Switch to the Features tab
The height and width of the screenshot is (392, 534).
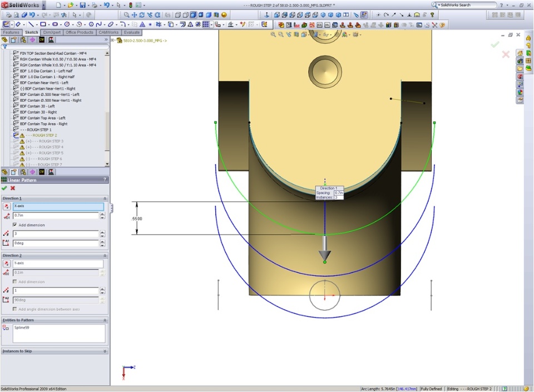[11, 32]
